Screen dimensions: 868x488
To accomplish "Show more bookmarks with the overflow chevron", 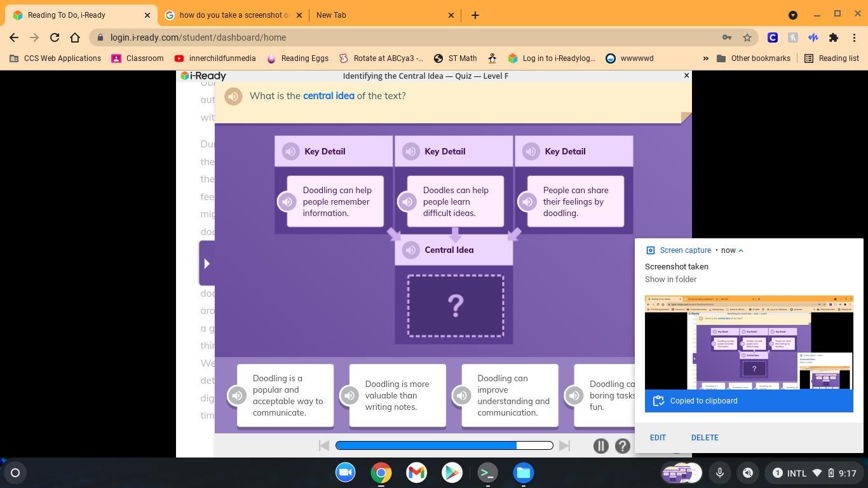I will click(x=705, y=58).
